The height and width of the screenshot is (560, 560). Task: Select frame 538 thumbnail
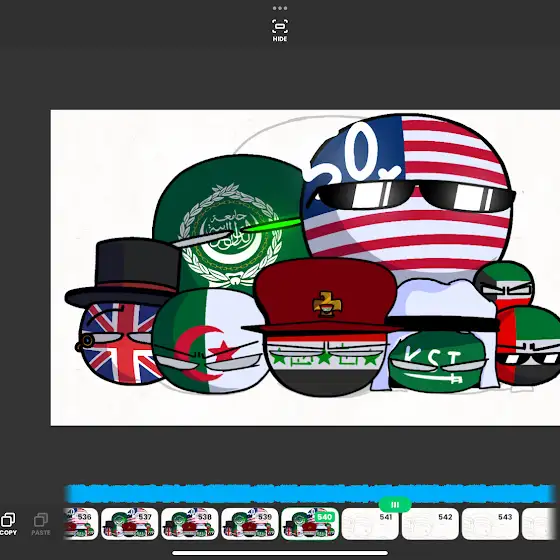tap(189, 524)
